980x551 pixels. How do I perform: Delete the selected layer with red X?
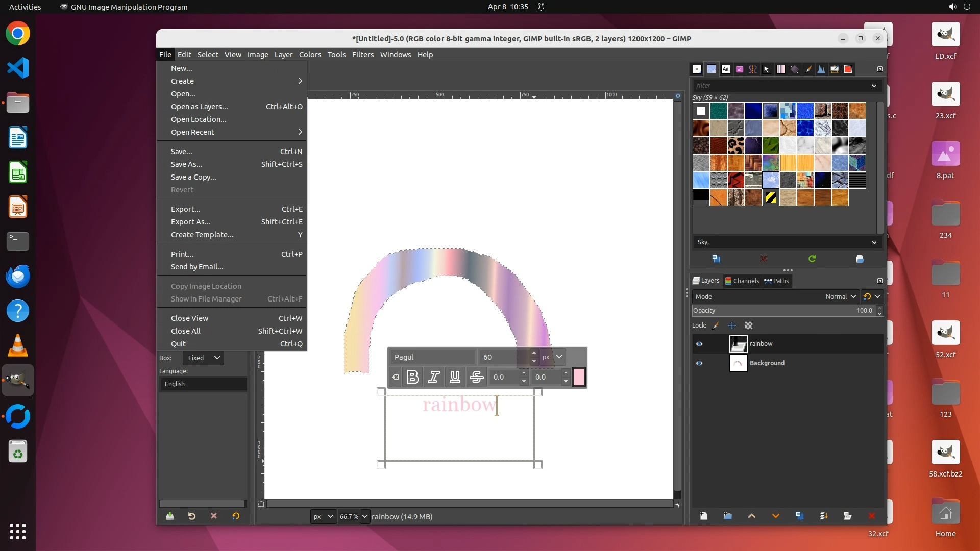click(x=871, y=516)
